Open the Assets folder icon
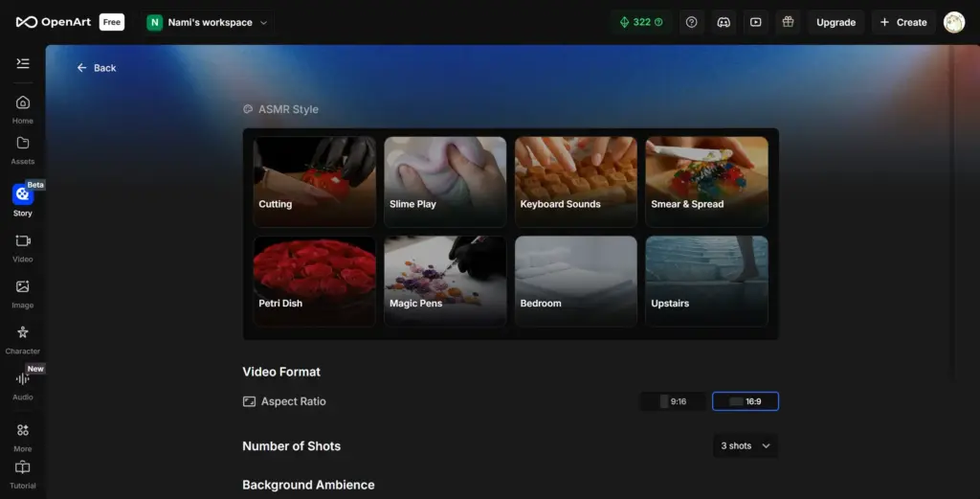Screen dimensions: 980x499 coord(23,144)
